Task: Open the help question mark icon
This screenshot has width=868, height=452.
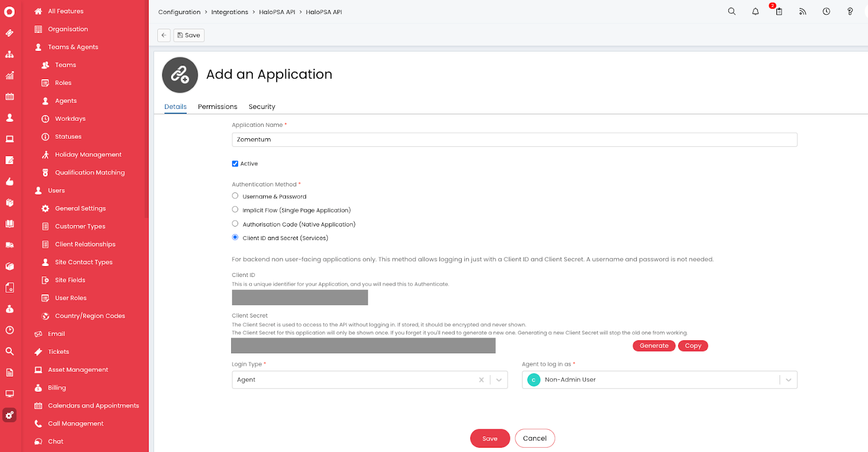Action: pos(850,11)
